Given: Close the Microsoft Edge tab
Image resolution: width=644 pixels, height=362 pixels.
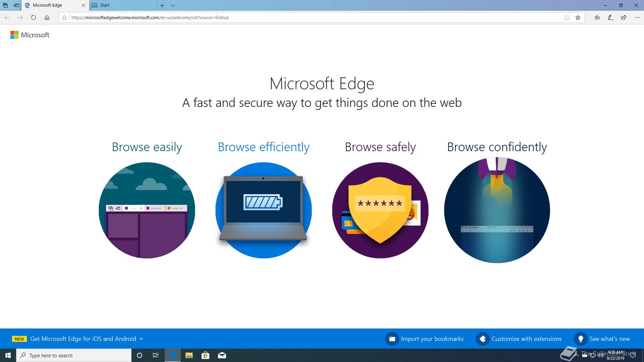Looking at the screenshot, I should (84, 5).
